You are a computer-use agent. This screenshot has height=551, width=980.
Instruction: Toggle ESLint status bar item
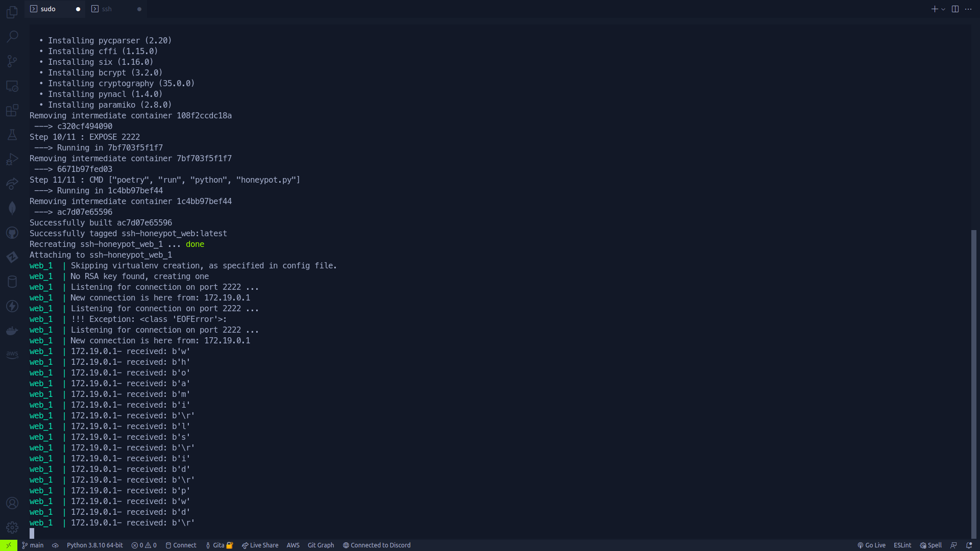tap(902, 545)
